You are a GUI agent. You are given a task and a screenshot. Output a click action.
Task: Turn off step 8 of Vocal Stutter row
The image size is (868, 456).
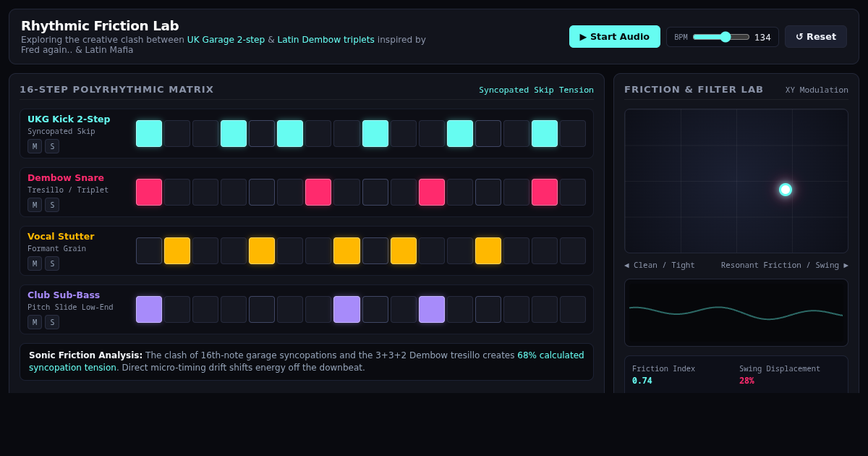(346, 251)
